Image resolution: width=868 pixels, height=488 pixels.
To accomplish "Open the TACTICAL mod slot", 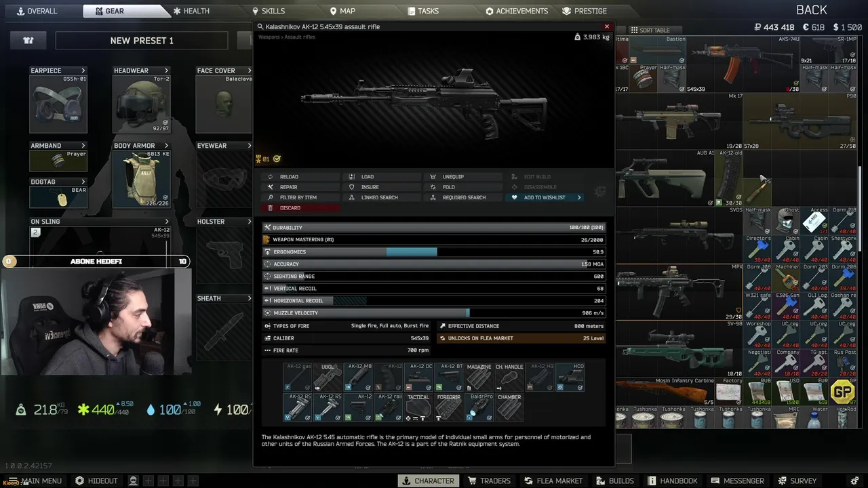I will 418,407.
